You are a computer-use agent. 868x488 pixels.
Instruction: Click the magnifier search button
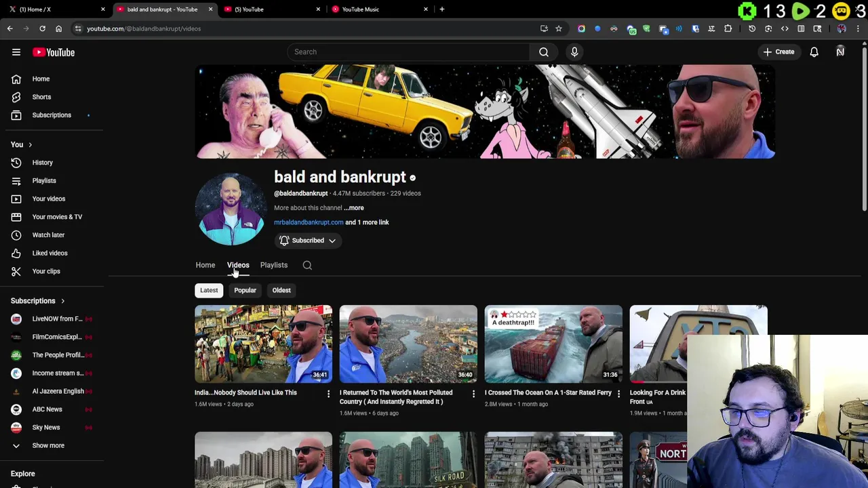tap(544, 52)
